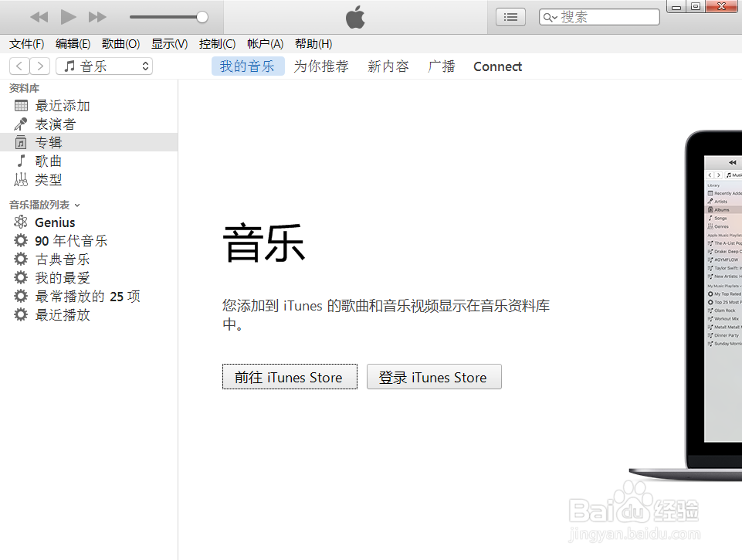The height and width of the screenshot is (560, 742).
Task: Open the 控制(C) menu
Action: click(x=217, y=44)
